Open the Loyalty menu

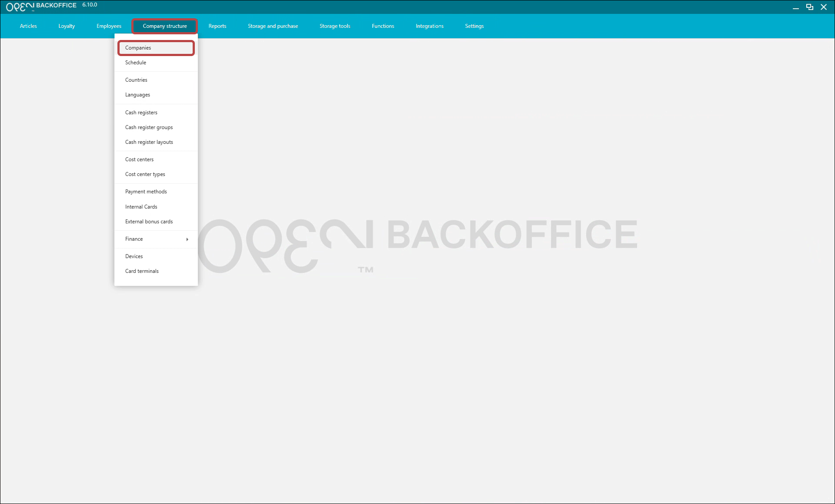click(67, 26)
